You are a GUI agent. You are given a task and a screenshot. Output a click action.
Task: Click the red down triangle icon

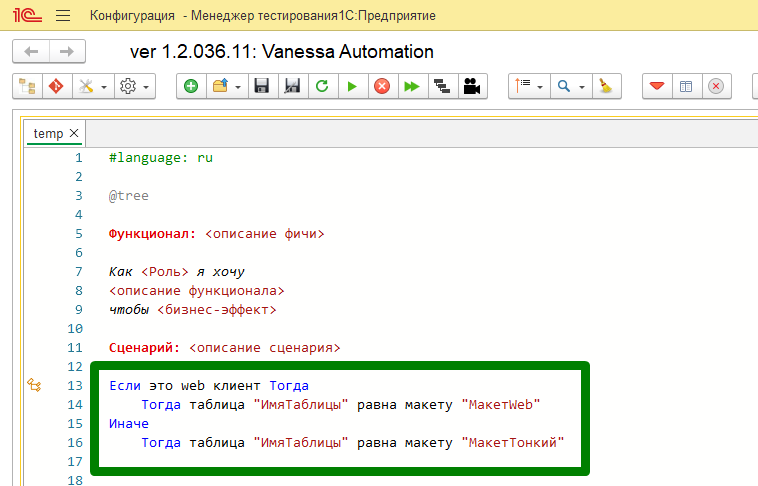click(656, 87)
